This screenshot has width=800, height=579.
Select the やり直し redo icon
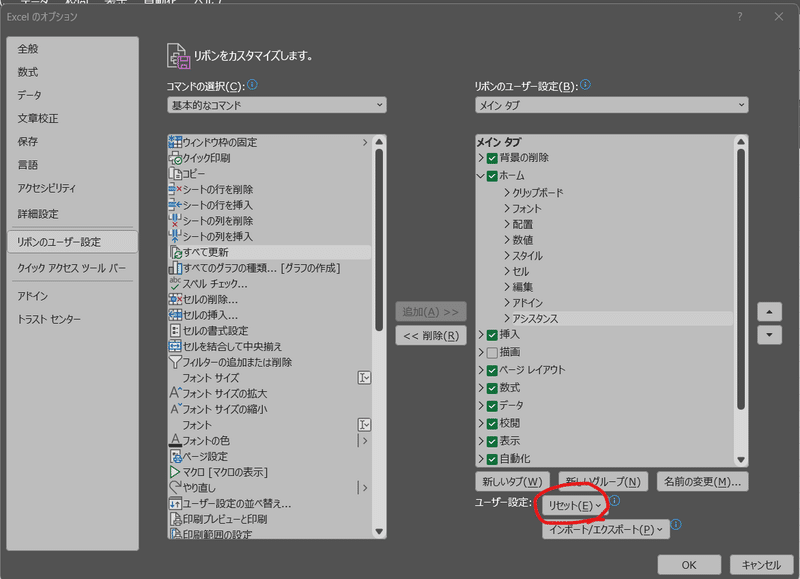pos(175,488)
